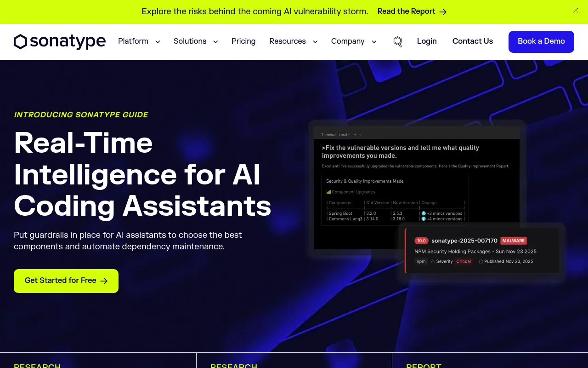Click the Sonatype logo
The width and height of the screenshot is (588, 368).
click(x=60, y=41)
